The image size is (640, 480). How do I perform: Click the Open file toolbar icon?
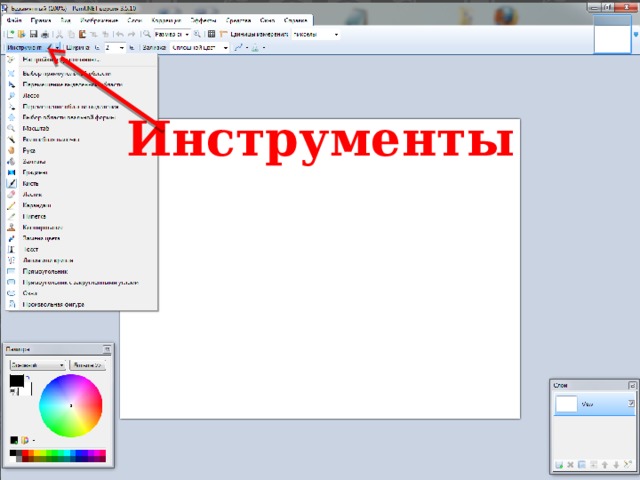pos(22,34)
